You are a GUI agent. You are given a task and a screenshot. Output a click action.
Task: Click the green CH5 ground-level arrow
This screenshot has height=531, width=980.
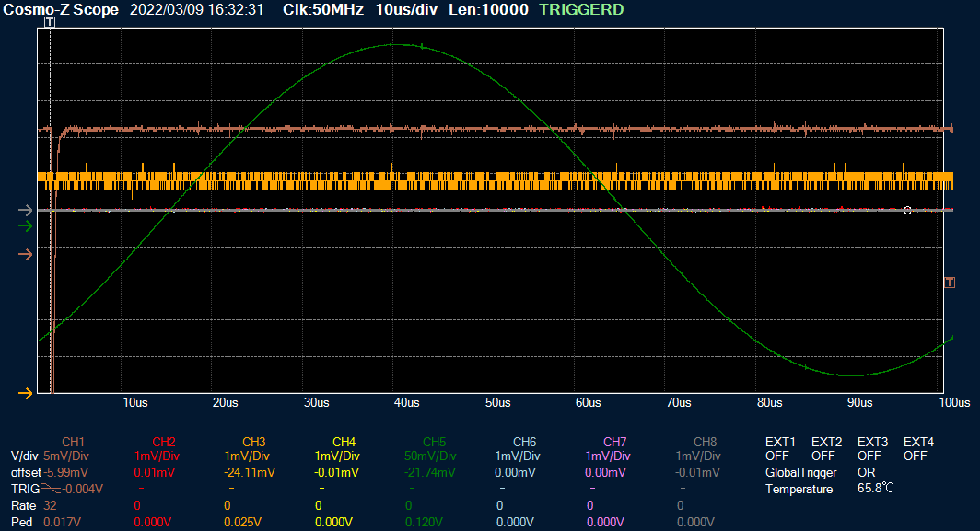click(x=25, y=225)
